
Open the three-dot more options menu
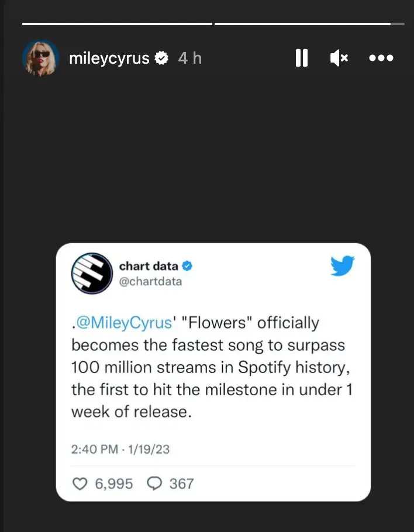381,58
